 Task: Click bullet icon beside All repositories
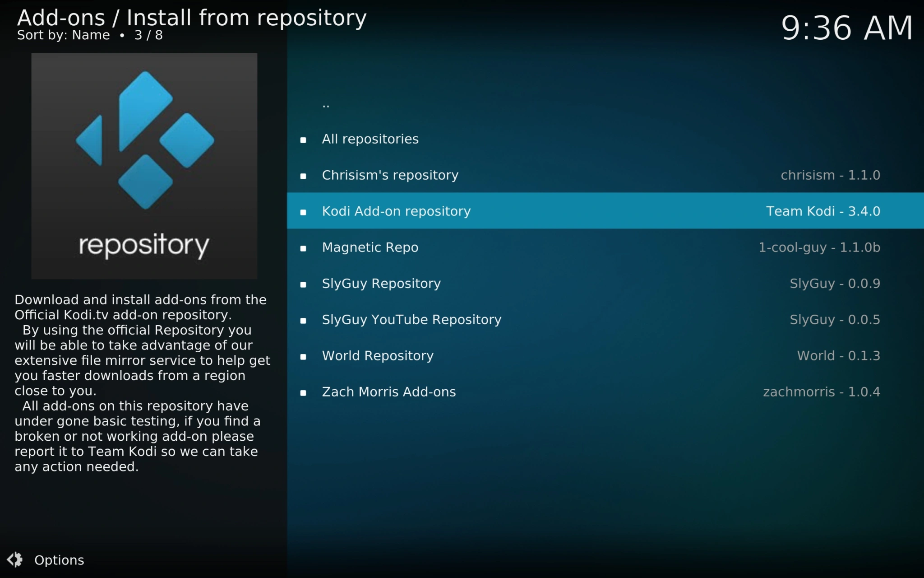point(303,140)
